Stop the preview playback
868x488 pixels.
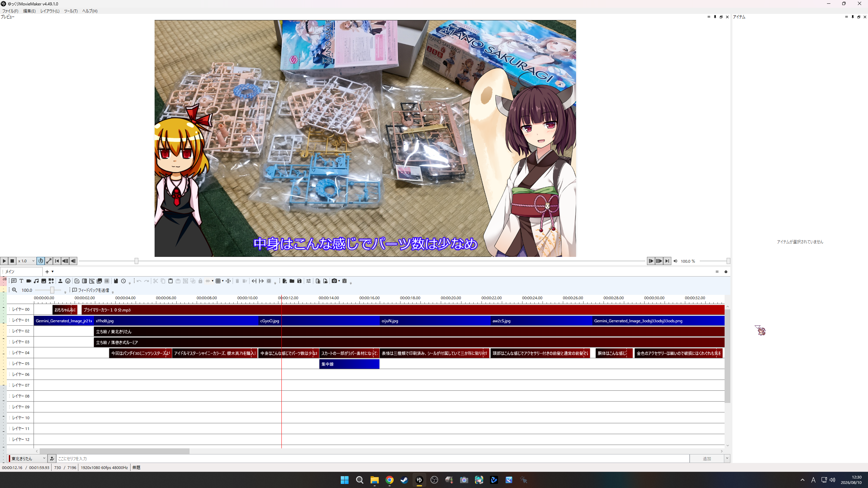click(x=12, y=261)
